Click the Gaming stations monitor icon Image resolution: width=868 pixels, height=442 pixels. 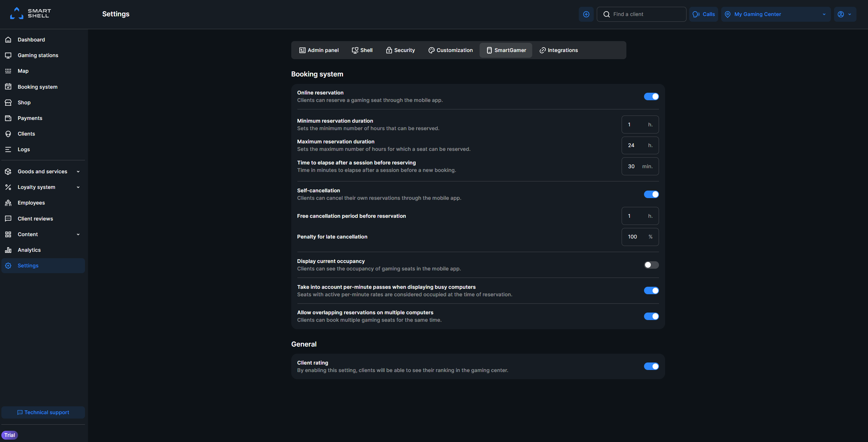click(8, 55)
